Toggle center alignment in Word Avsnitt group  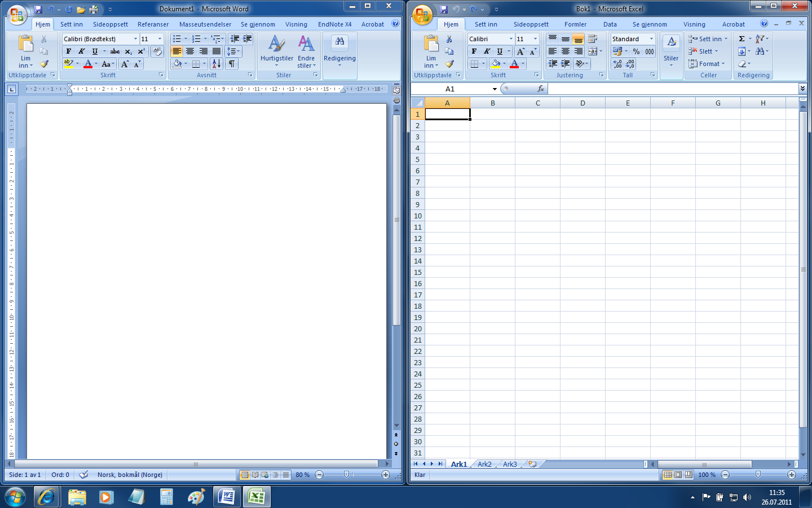190,51
